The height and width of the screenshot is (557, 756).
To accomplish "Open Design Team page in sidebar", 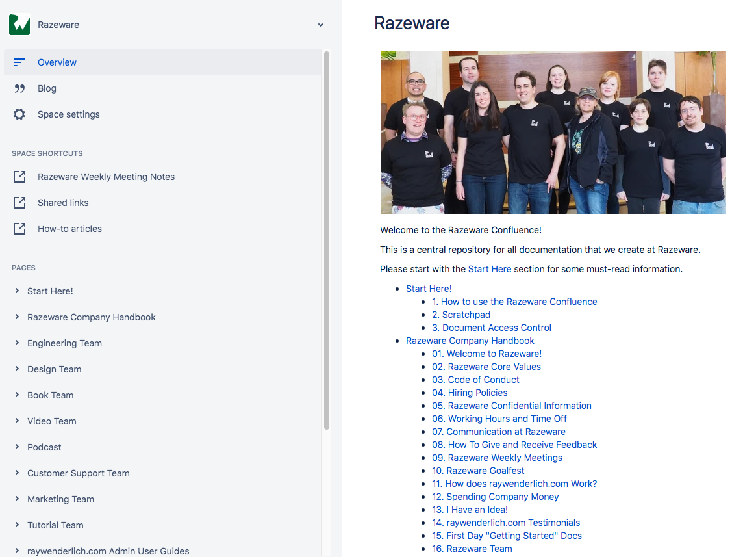I will coord(55,369).
